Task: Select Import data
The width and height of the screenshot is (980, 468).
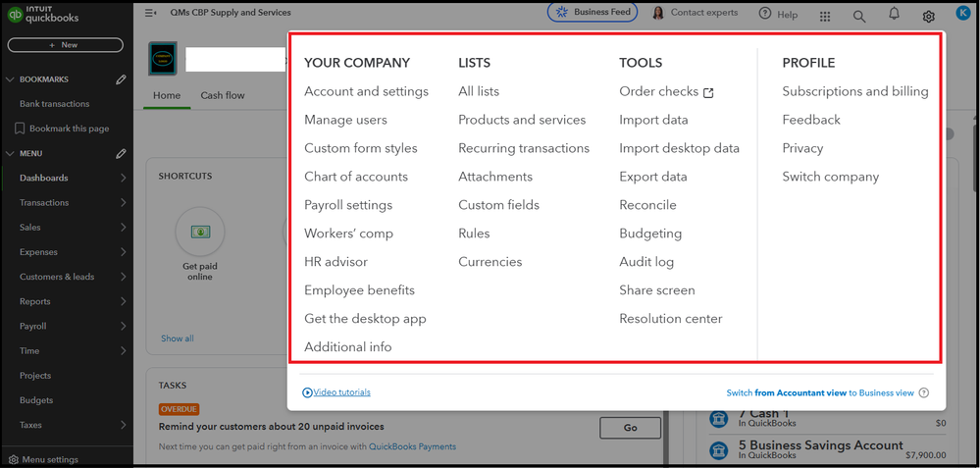Action: click(x=653, y=120)
